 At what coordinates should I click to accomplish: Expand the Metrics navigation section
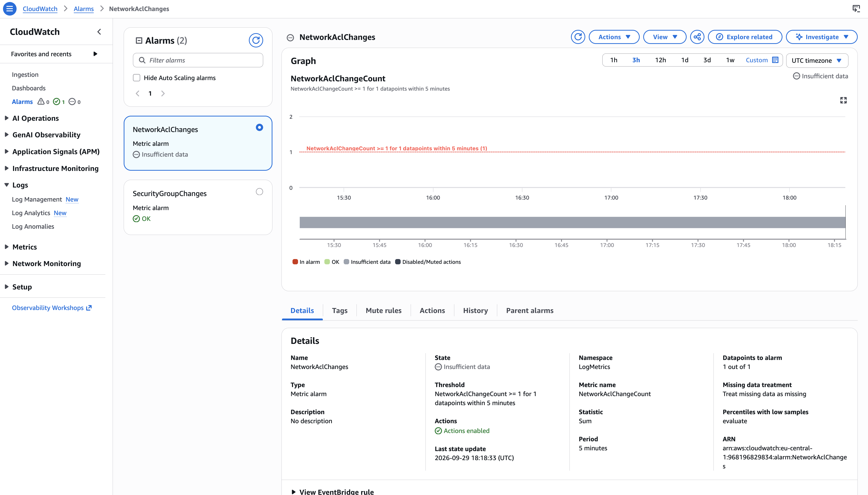pos(21,247)
